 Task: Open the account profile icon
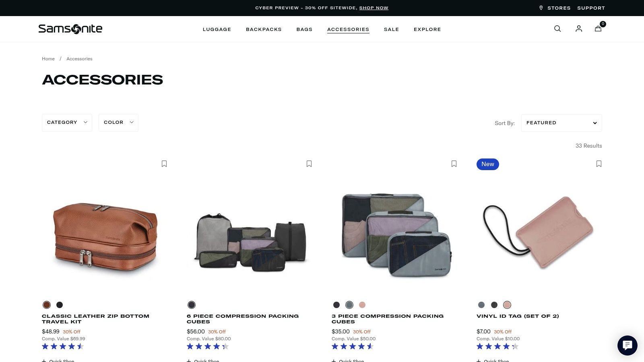579,29
